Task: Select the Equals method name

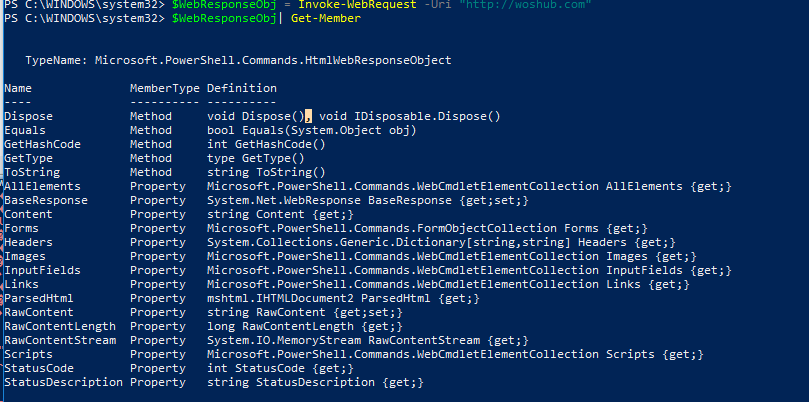Action: click(x=25, y=131)
